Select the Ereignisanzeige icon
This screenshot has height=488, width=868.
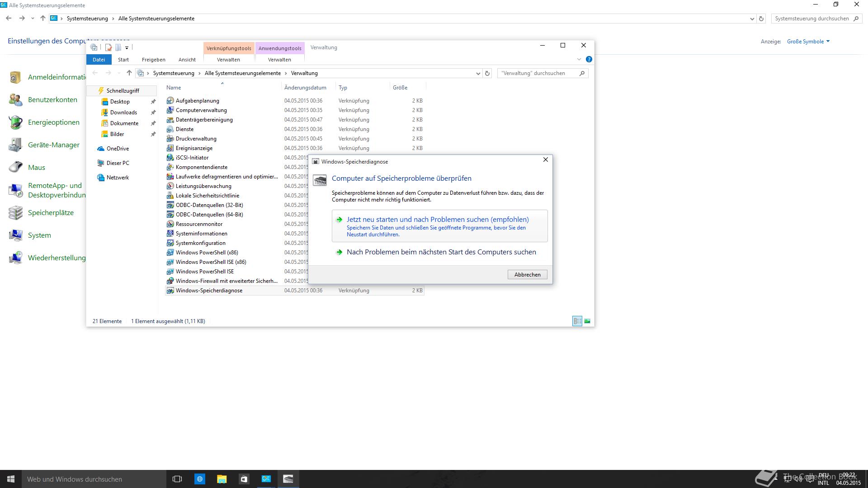pyautogui.click(x=170, y=148)
